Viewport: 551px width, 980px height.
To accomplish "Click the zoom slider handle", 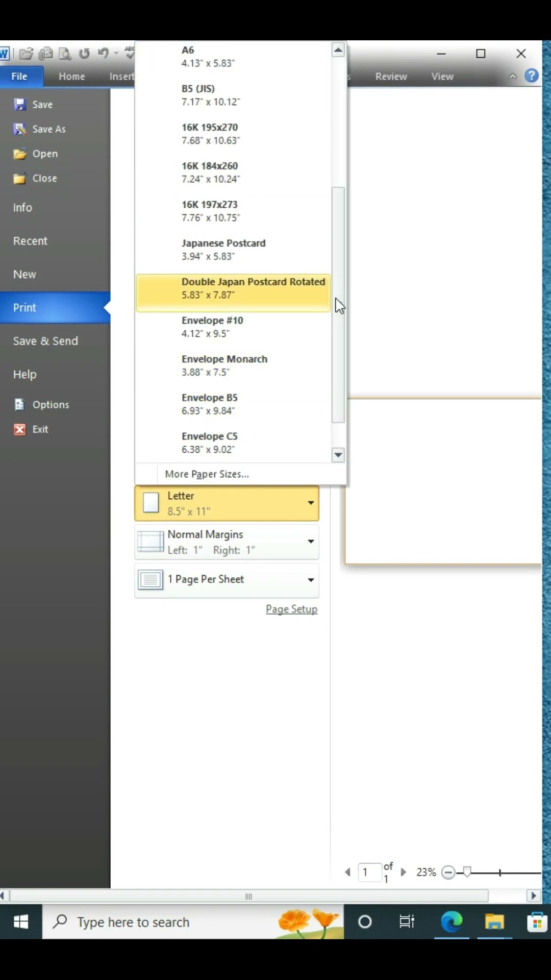I will coord(467,872).
